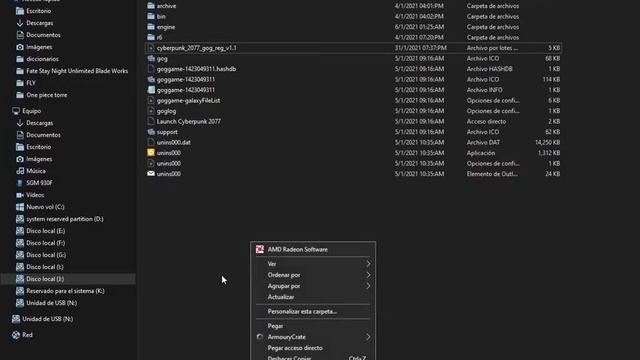The image size is (640, 360).
Task: Select the unins000 Outlook element icon
Action: 151,174
